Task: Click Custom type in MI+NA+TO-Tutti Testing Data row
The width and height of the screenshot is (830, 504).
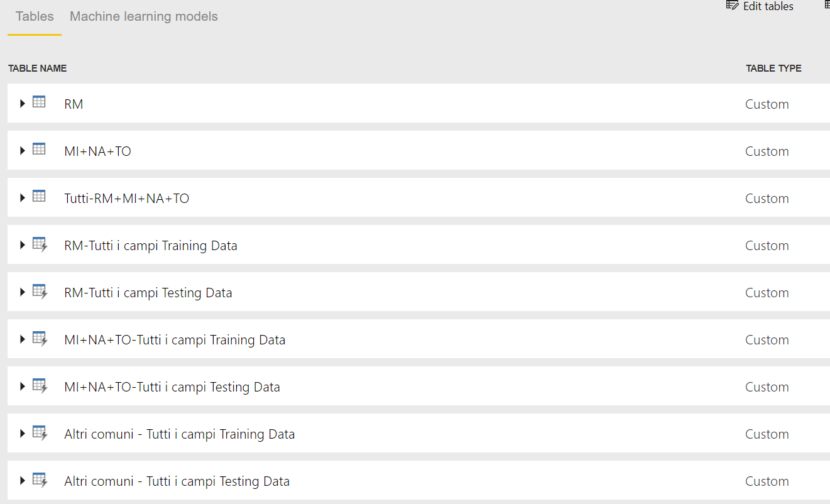Action: click(767, 387)
